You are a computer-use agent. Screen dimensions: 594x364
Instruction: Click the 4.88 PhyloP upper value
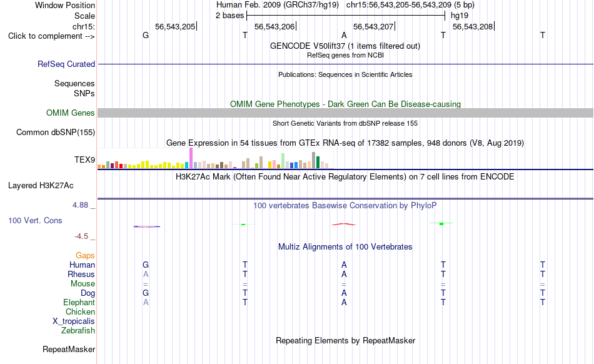click(x=80, y=205)
